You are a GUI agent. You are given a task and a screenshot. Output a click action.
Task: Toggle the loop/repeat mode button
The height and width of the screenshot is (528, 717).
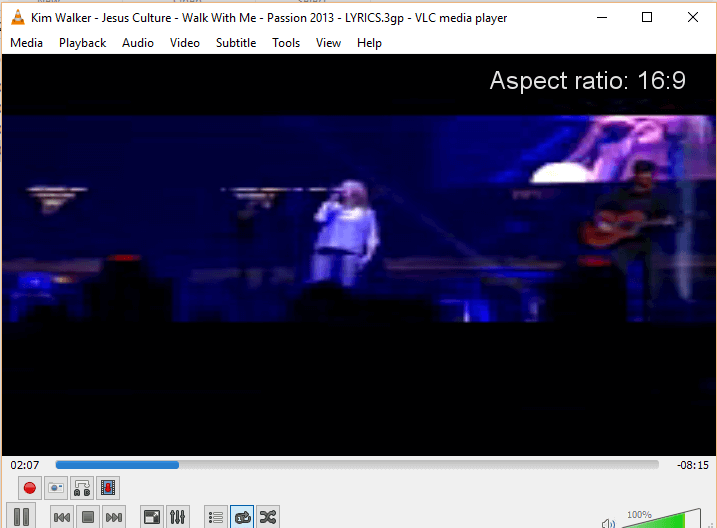(242, 517)
